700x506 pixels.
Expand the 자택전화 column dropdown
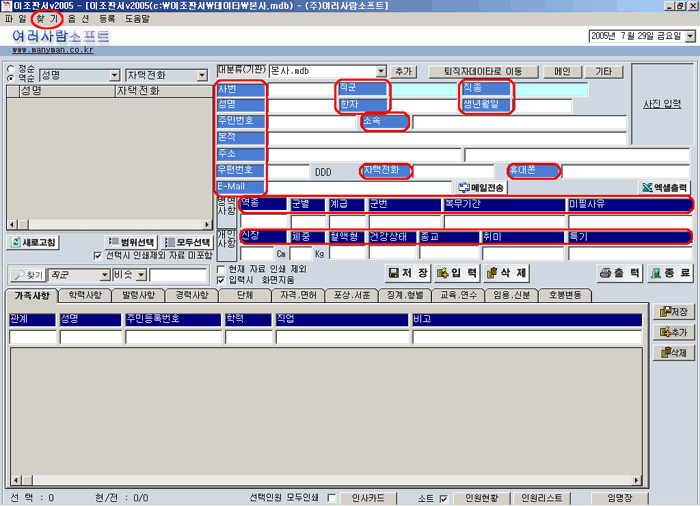point(201,75)
